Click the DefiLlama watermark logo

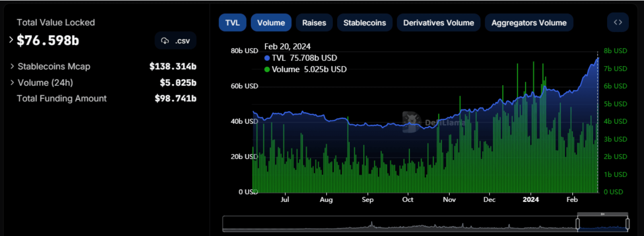[x=411, y=122]
